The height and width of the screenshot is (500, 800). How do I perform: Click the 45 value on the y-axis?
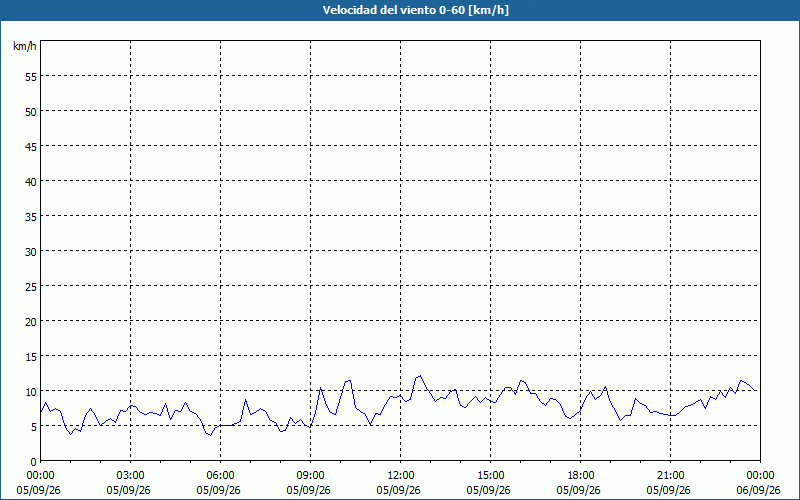coord(31,147)
